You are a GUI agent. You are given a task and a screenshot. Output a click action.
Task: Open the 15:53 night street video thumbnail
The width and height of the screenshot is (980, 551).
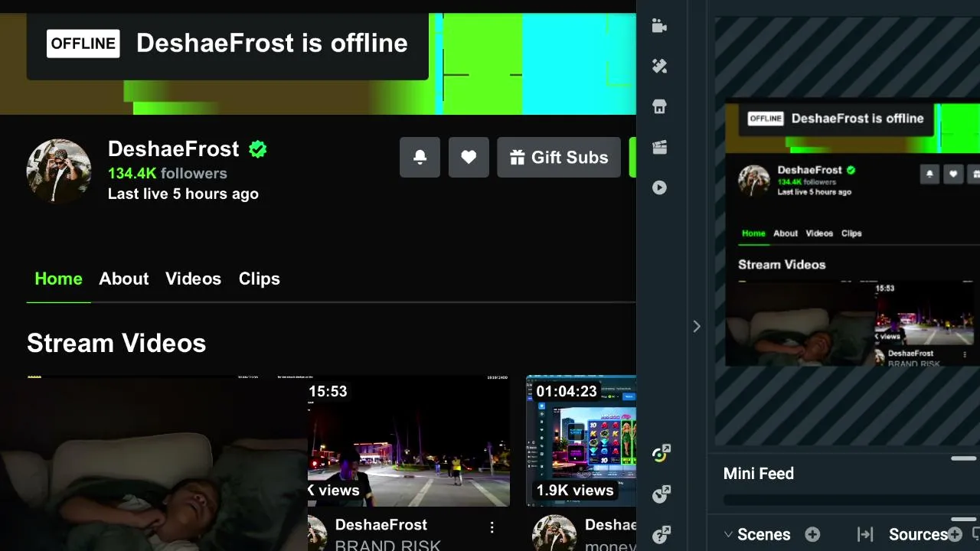coord(409,441)
